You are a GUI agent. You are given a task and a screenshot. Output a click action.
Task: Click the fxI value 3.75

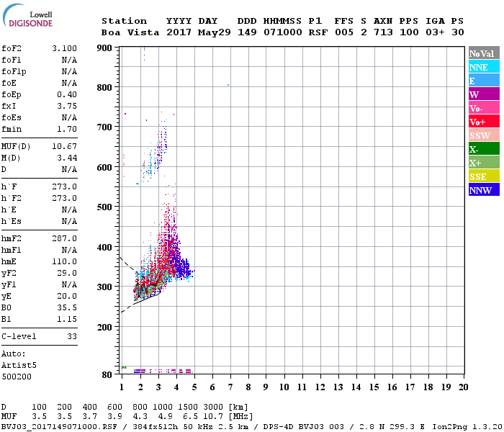point(67,106)
